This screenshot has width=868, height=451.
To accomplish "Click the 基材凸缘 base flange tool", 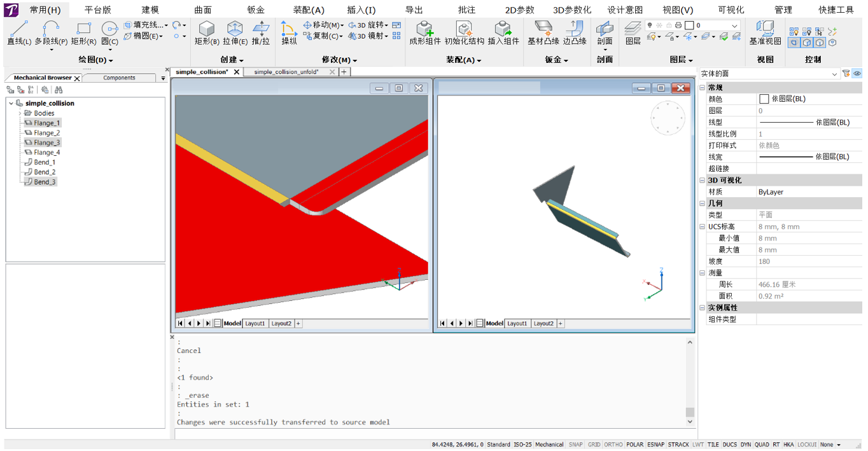I will [543, 33].
